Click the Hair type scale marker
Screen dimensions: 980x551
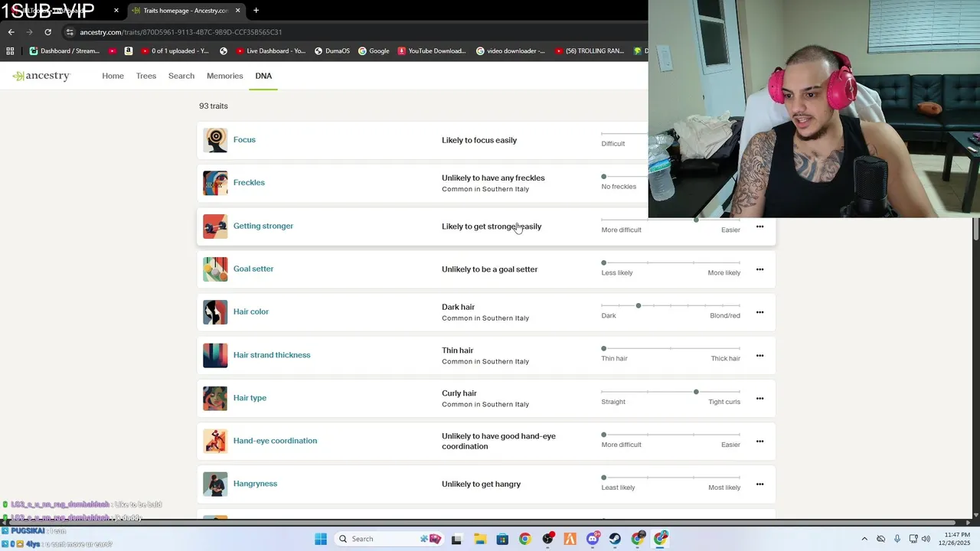[x=696, y=392]
